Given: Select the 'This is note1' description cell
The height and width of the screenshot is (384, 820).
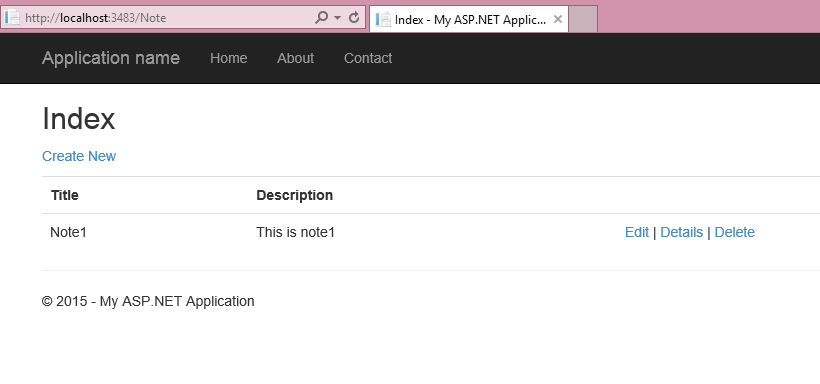Looking at the screenshot, I should pos(295,232).
